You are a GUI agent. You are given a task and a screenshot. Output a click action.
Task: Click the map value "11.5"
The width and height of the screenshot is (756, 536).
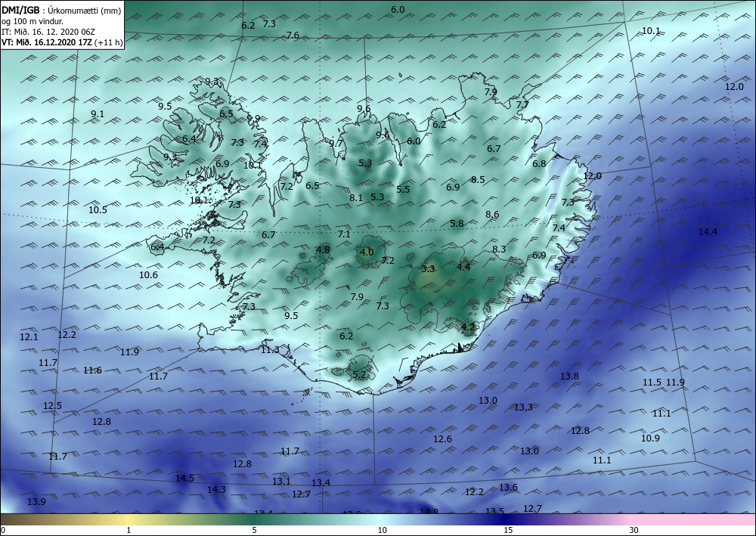tap(652, 383)
